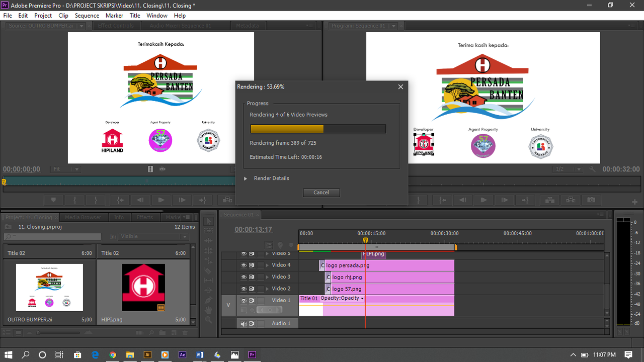This screenshot has height=362, width=644.
Task: Click the Extract button in Program monitor
Action: click(x=570, y=200)
